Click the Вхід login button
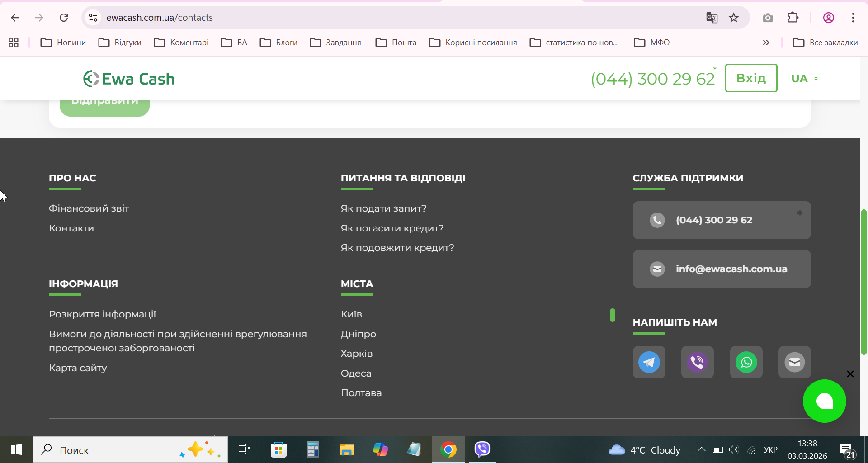 [x=751, y=78]
